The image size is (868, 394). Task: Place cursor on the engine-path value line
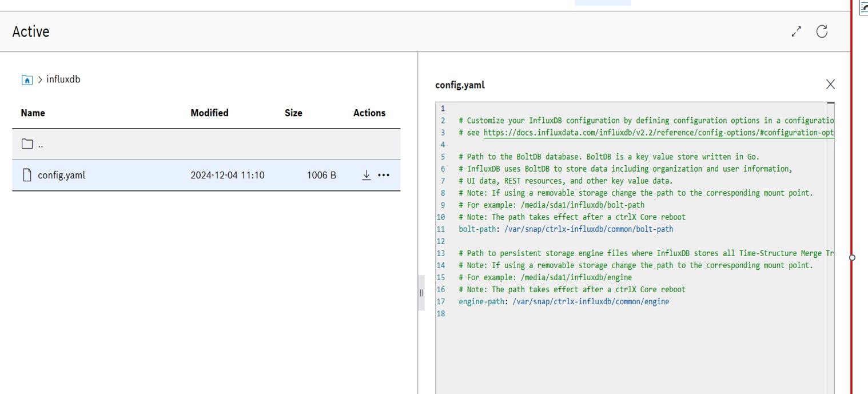coord(590,301)
